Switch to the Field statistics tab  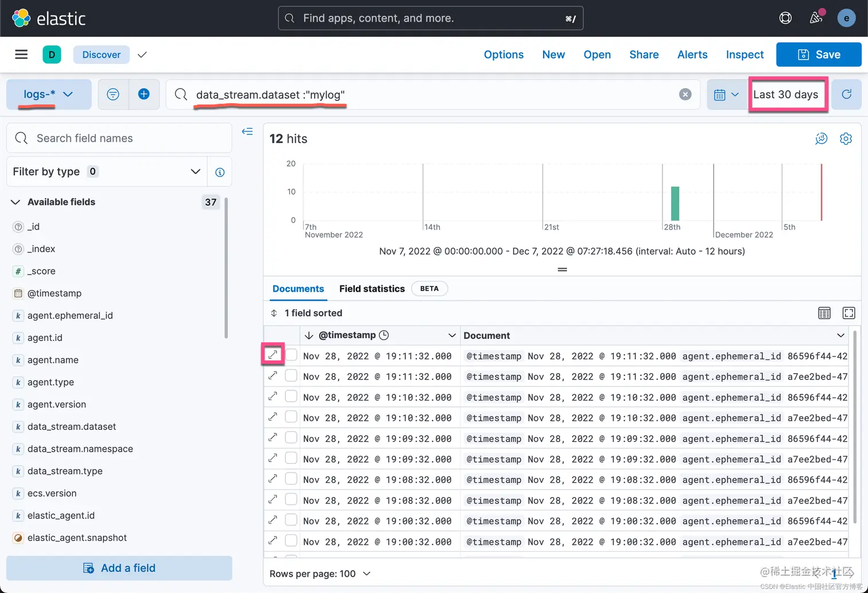pos(372,289)
